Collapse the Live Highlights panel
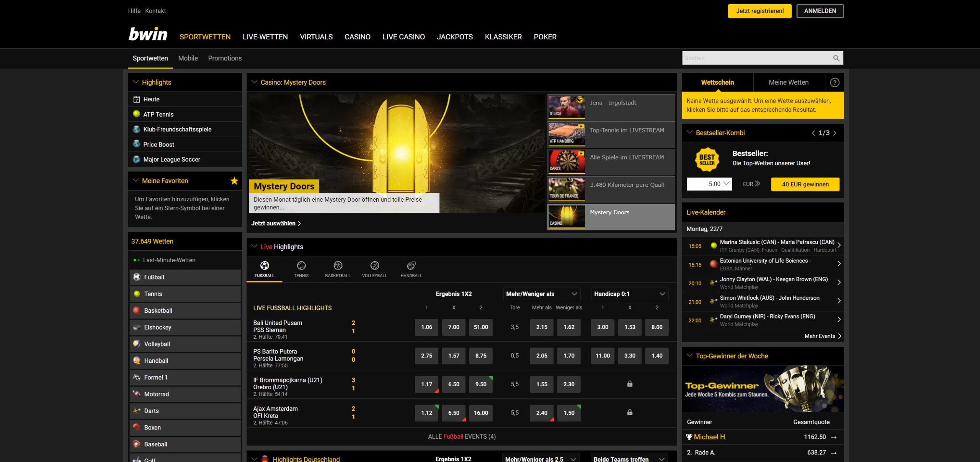This screenshot has width=980, height=462. (254, 247)
